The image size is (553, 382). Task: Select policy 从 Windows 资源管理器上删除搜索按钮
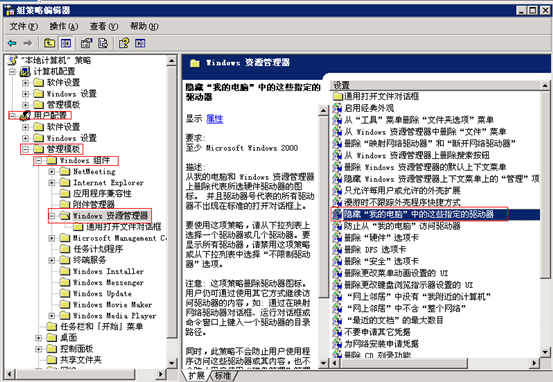click(x=417, y=155)
